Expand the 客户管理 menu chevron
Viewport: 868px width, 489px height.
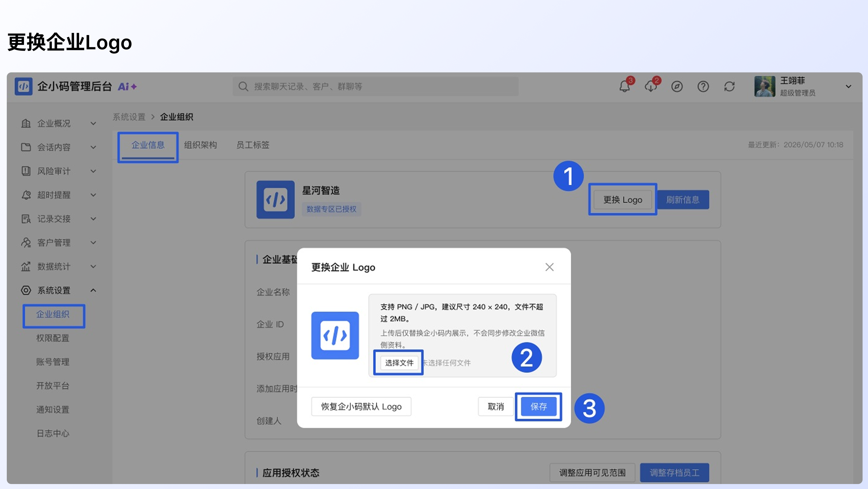tap(93, 242)
